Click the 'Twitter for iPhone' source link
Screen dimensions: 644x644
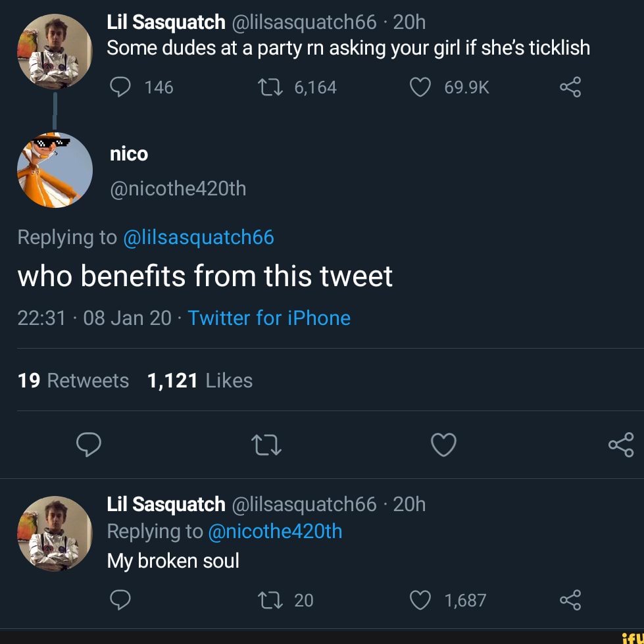tap(269, 318)
